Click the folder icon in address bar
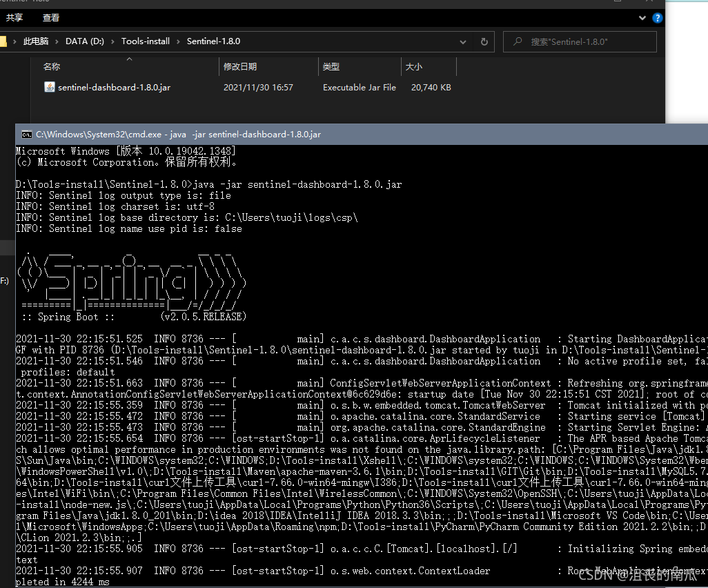The width and height of the screenshot is (708, 588). click(3, 41)
